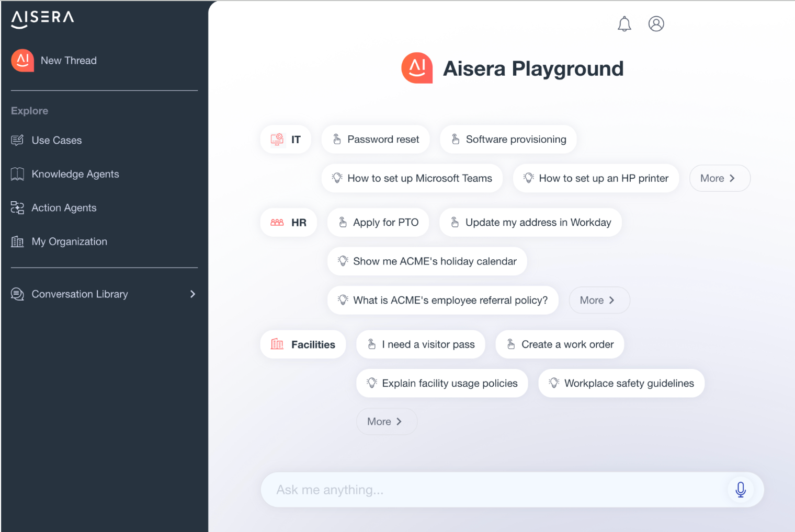Choose How to set up an HP printer
This screenshot has width=795, height=532.
click(596, 178)
